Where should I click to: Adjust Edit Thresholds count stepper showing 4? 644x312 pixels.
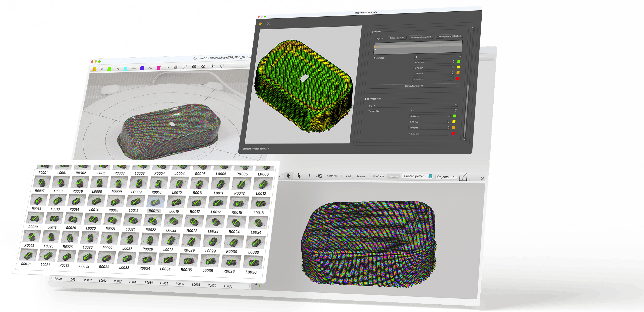tap(455, 110)
